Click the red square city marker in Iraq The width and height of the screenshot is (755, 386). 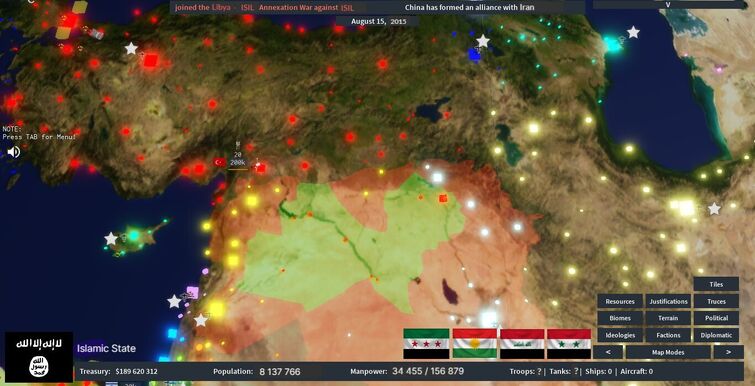(443, 198)
